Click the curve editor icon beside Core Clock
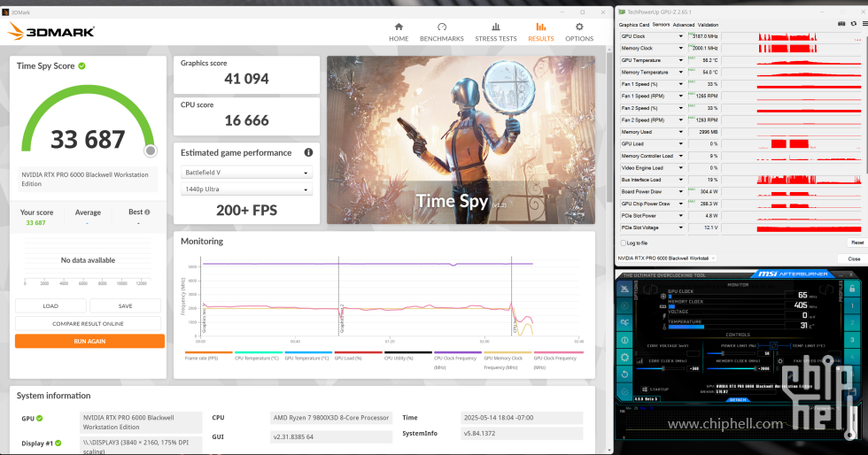Image resolution: width=868 pixels, height=455 pixels. (639, 361)
